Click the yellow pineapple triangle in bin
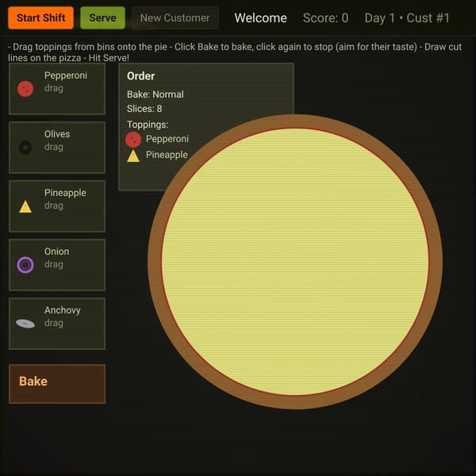Viewport: 476px width, 476px height. click(25, 206)
